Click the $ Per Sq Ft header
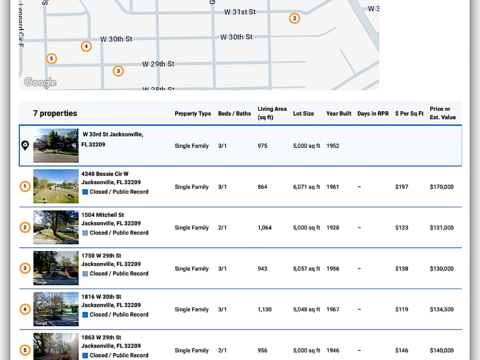 [409, 113]
